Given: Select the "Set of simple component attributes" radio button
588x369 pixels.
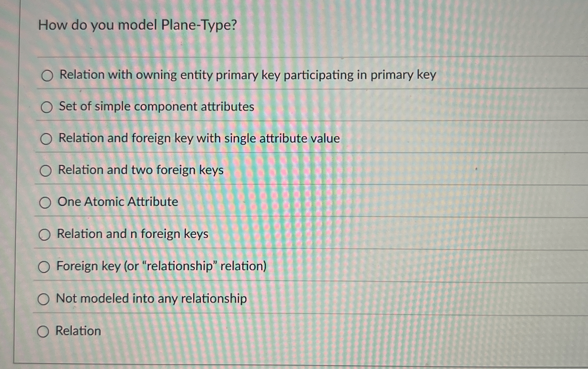Looking at the screenshot, I should (x=47, y=107).
